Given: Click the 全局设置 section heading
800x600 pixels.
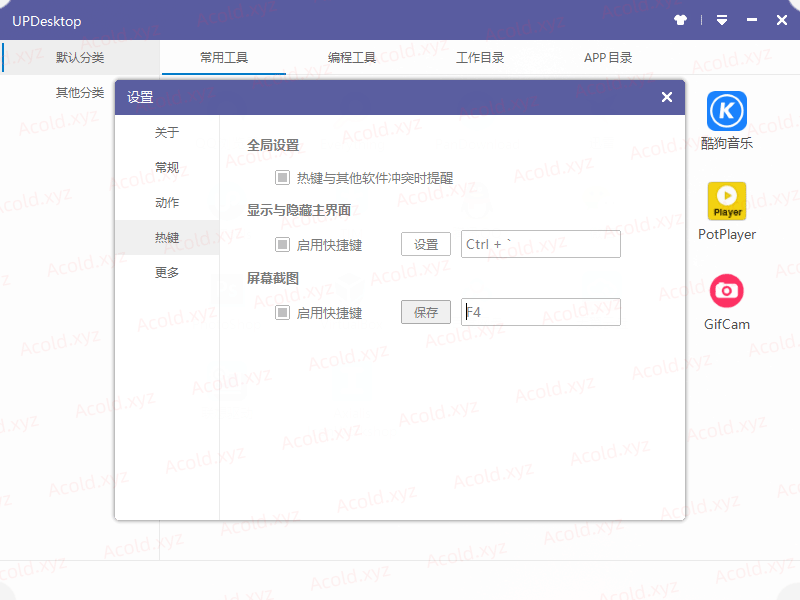Looking at the screenshot, I should (273, 145).
